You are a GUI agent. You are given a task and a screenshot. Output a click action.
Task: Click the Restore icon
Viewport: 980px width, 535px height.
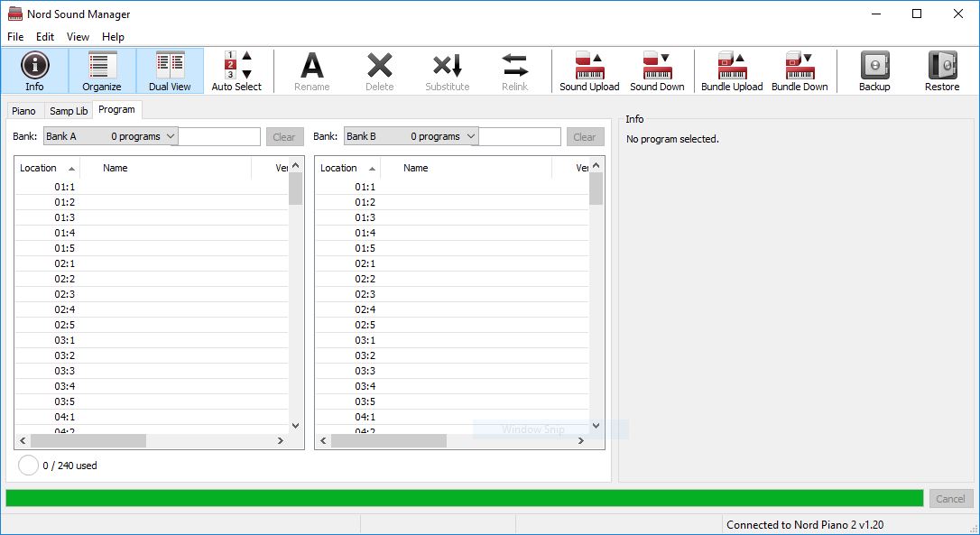click(941, 70)
